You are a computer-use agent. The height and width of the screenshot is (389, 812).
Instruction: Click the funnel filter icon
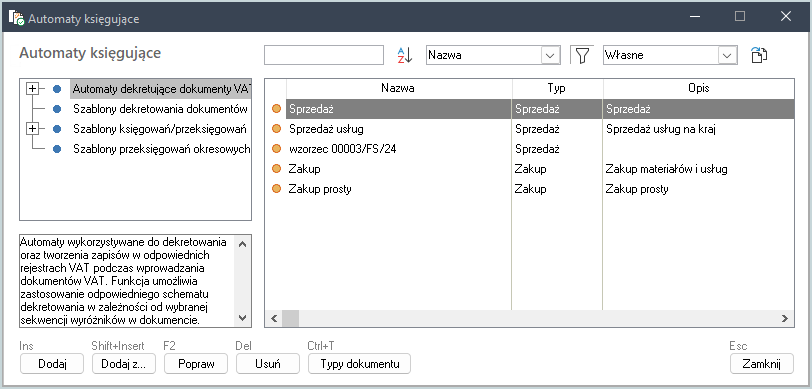[583, 55]
